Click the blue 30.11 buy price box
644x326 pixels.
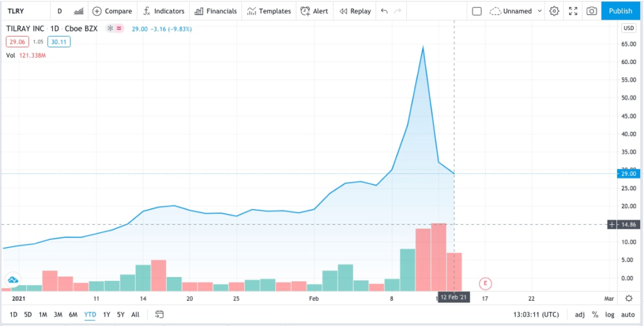click(x=58, y=42)
